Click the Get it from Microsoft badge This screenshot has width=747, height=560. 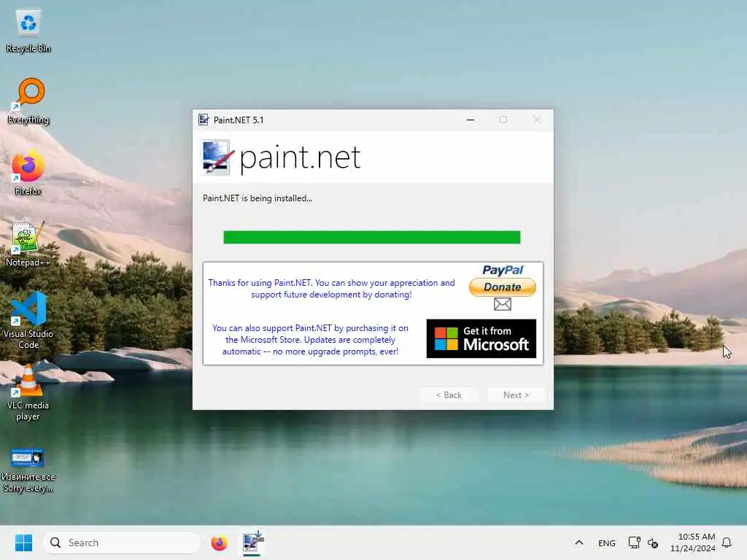pos(481,338)
